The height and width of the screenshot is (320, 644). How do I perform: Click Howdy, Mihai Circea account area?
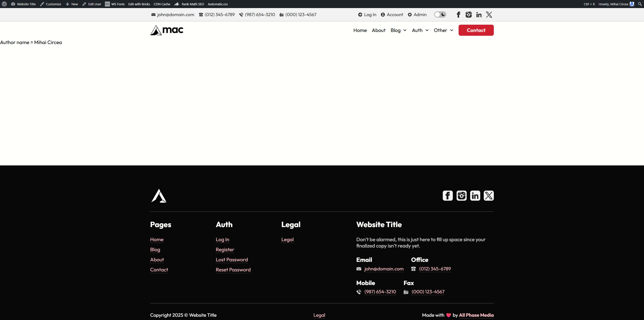pos(614,4)
